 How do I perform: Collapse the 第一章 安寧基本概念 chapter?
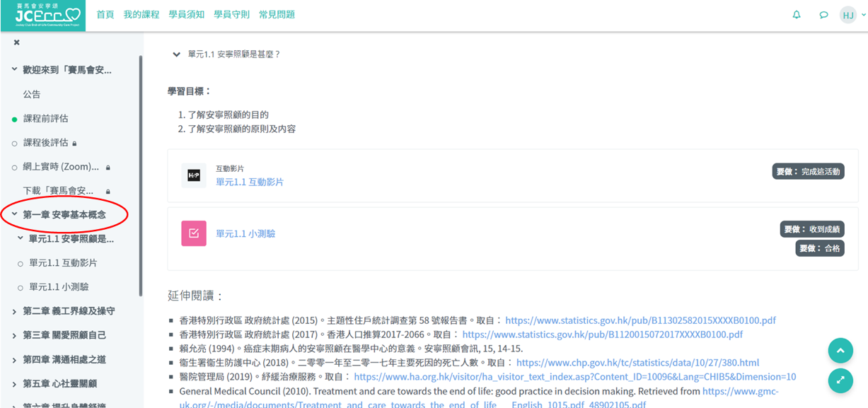coord(14,214)
